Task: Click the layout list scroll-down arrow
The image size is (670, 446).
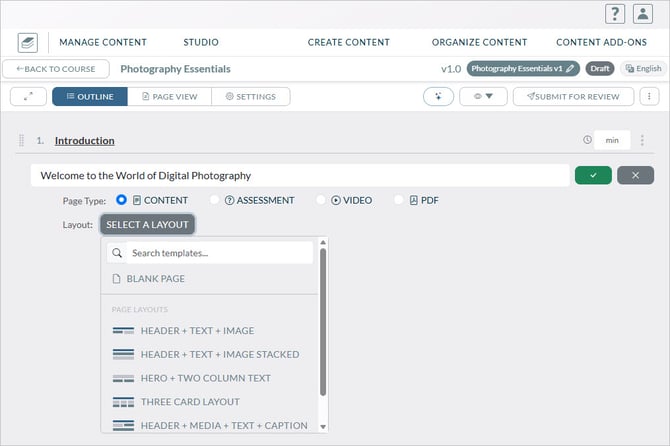Action: pyautogui.click(x=323, y=427)
